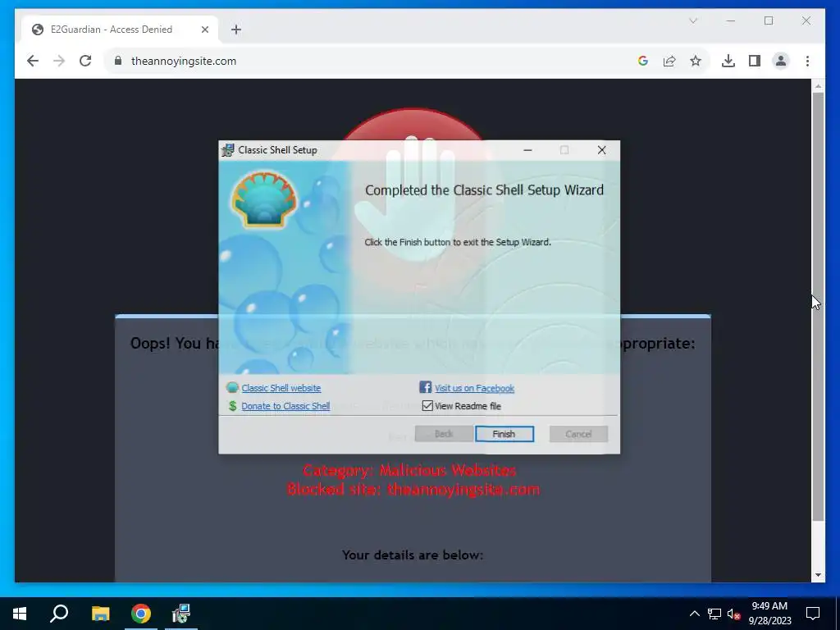Minimize the Classic Shell Setup dialog
The height and width of the screenshot is (630, 840).
click(x=527, y=150)
